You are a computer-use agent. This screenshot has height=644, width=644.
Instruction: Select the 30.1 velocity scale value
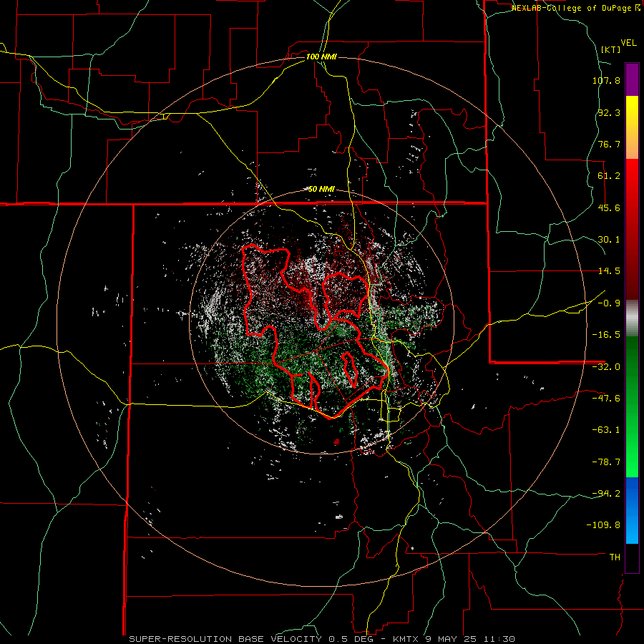[x=609, y=240]
